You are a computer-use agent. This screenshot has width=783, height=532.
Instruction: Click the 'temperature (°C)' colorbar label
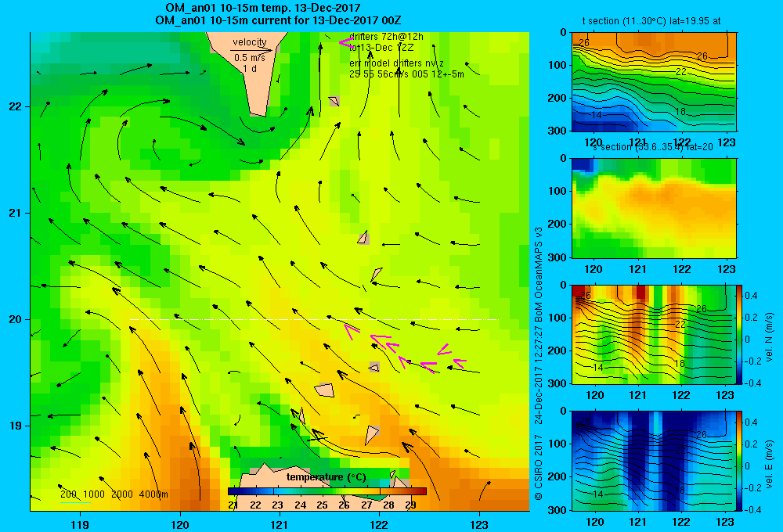click(x=326, y=477)
